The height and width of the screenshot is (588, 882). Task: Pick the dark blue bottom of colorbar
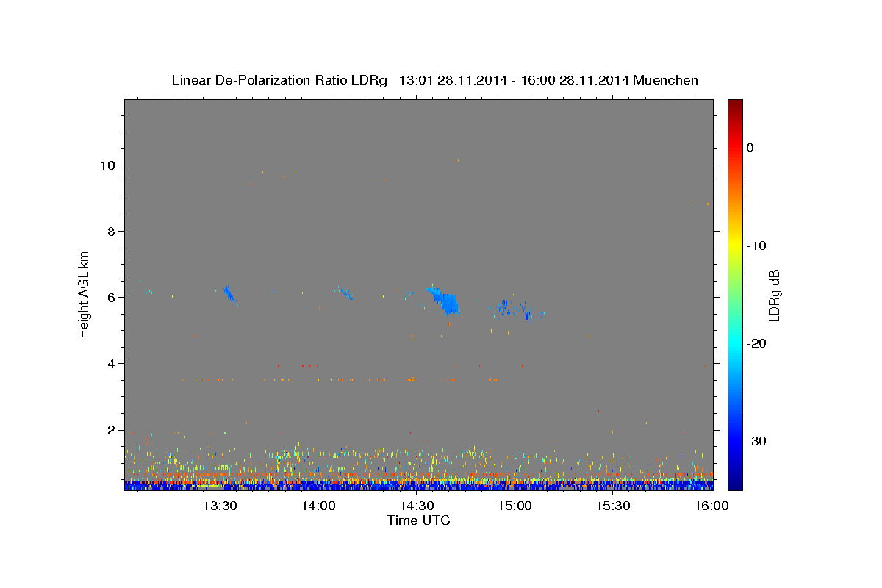click(x=735, y=481)
